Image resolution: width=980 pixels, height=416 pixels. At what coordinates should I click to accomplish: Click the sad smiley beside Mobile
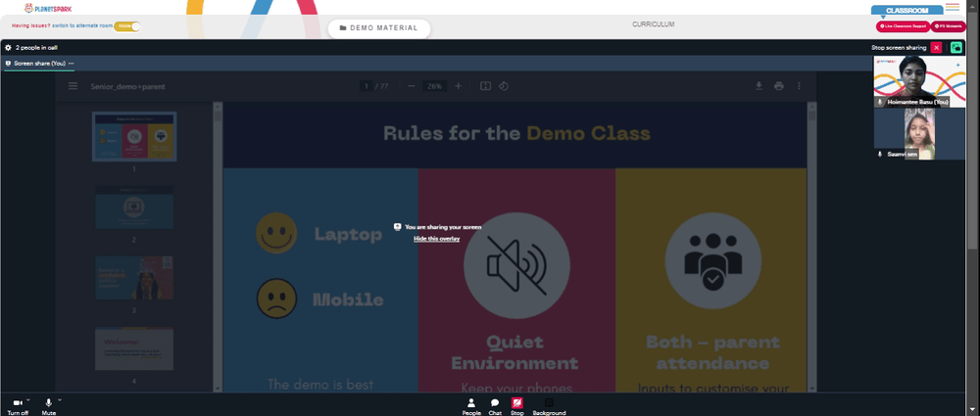(277, 298)
